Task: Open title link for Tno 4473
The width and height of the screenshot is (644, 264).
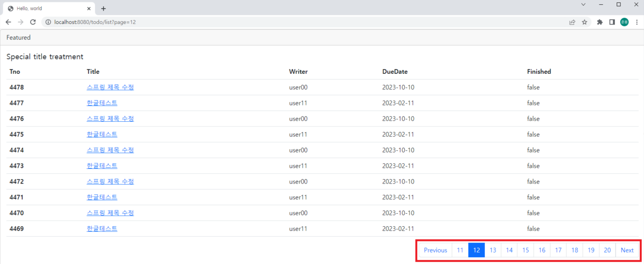Action: click(x=102, y=166)
